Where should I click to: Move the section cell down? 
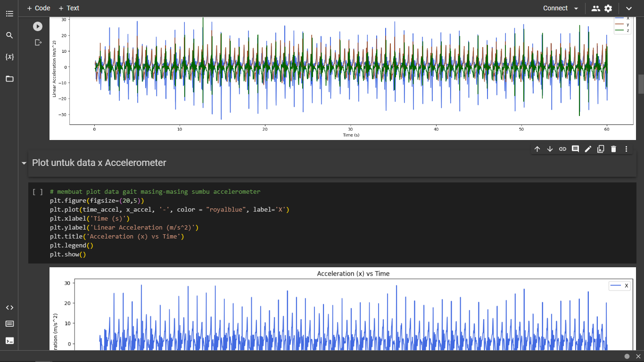pos(550,149)
